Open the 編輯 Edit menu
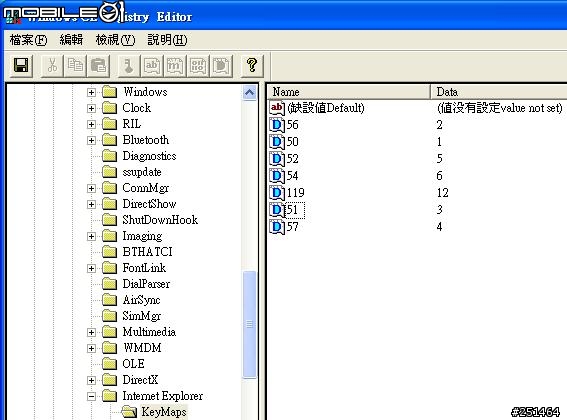Image resolution: width=567 pixels, height=420 pixels. click(71, 40)
